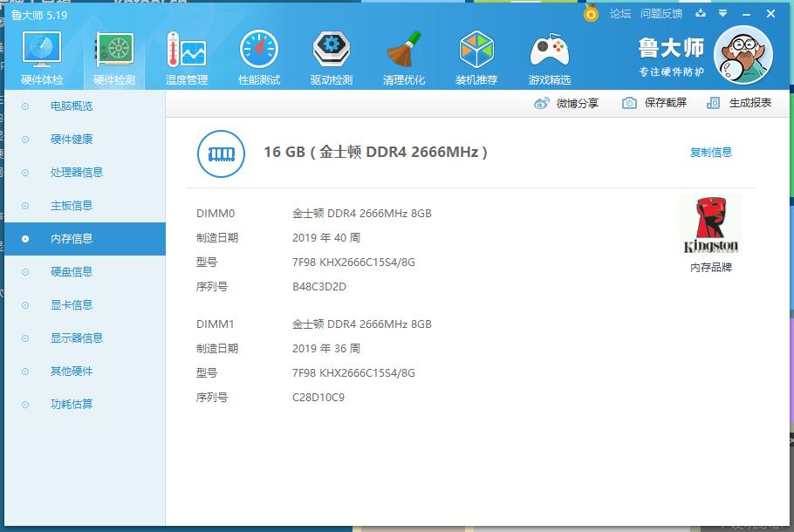Click 生成报表 button
The height and width of the screenshot is (532, 794).
click(x=739, y=103)
